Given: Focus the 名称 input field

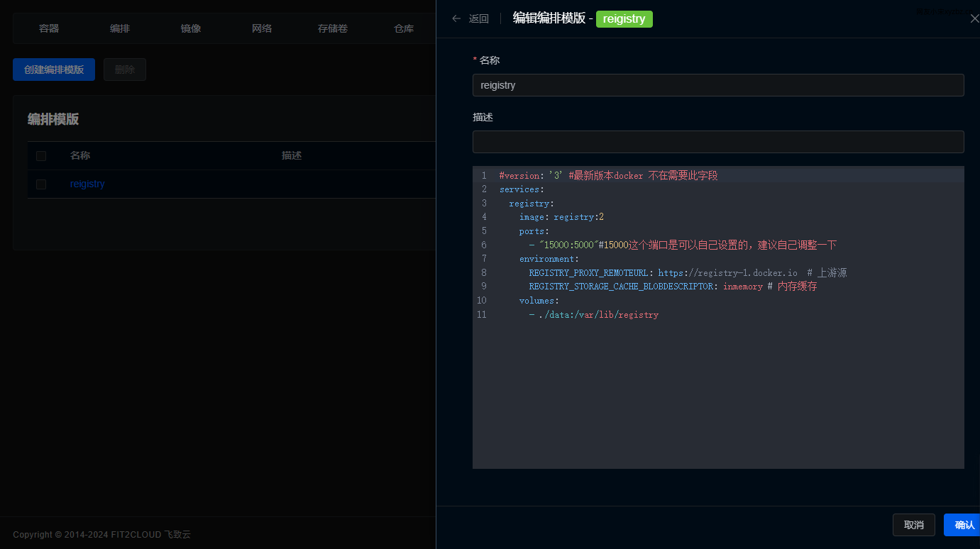Looking at the screenshot, I should point(717,85).
